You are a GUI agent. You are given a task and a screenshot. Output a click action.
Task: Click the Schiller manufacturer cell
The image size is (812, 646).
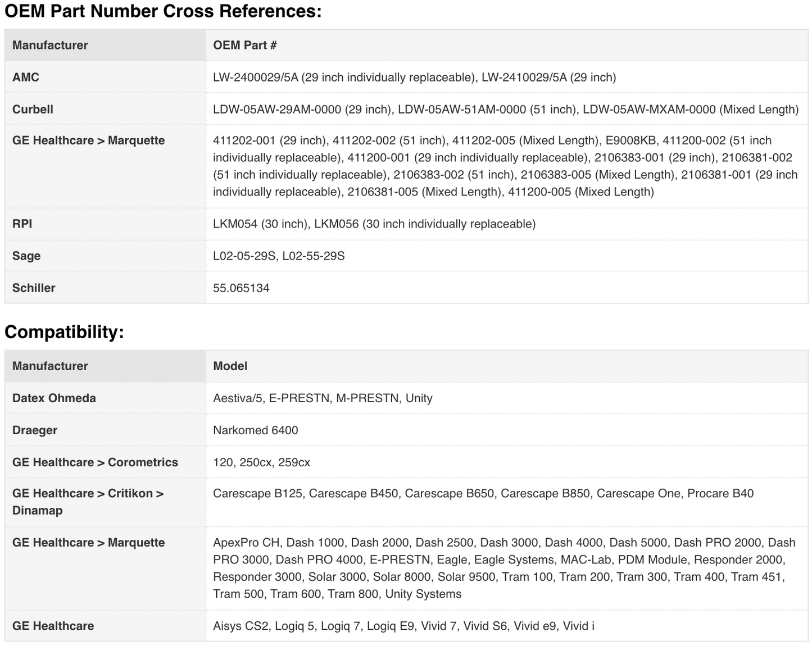106,288
